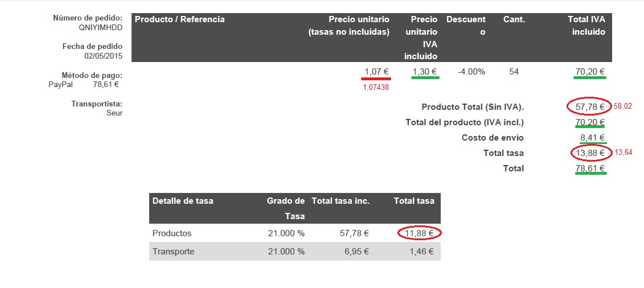Click the 1,07 € unit price

point(376,72)
